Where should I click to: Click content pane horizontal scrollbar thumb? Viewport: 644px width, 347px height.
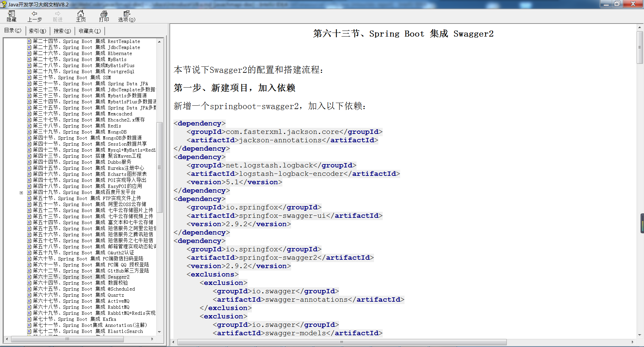pos(342,342)
